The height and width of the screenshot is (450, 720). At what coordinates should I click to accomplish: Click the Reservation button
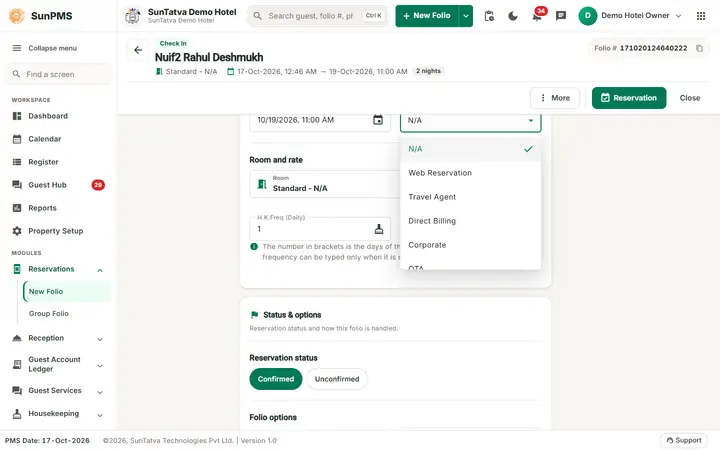tap(629, 98)
